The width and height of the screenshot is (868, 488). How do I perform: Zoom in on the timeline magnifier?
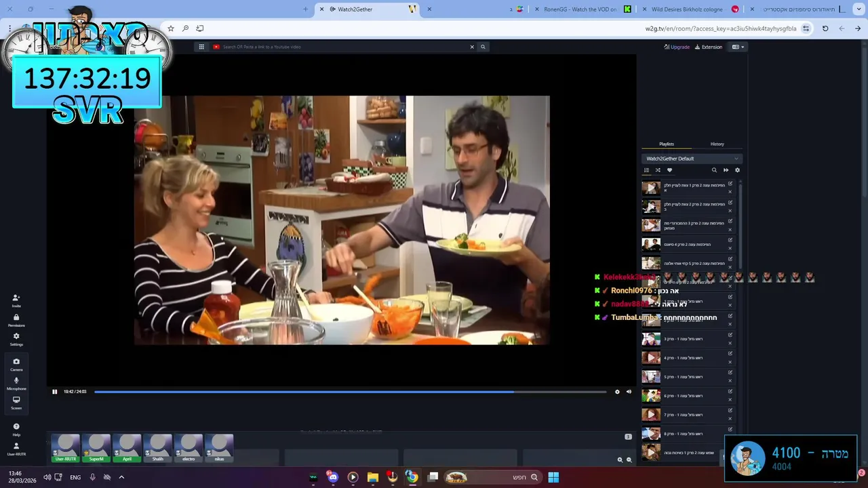pos(620,460)
